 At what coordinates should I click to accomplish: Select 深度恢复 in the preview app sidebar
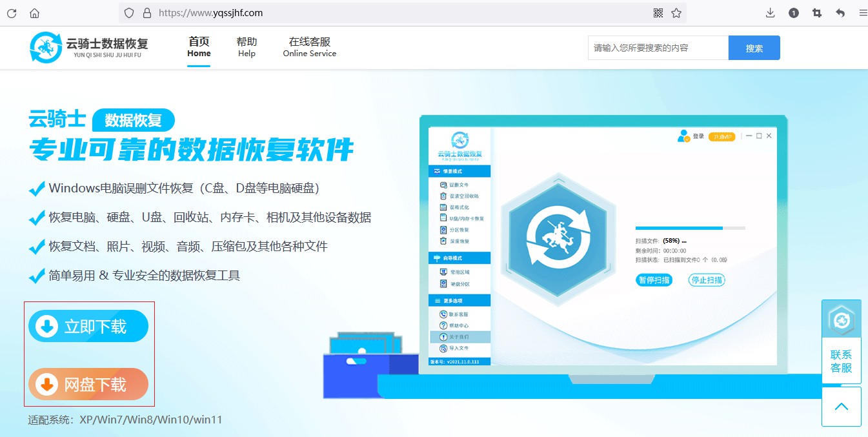click(454, 241)
